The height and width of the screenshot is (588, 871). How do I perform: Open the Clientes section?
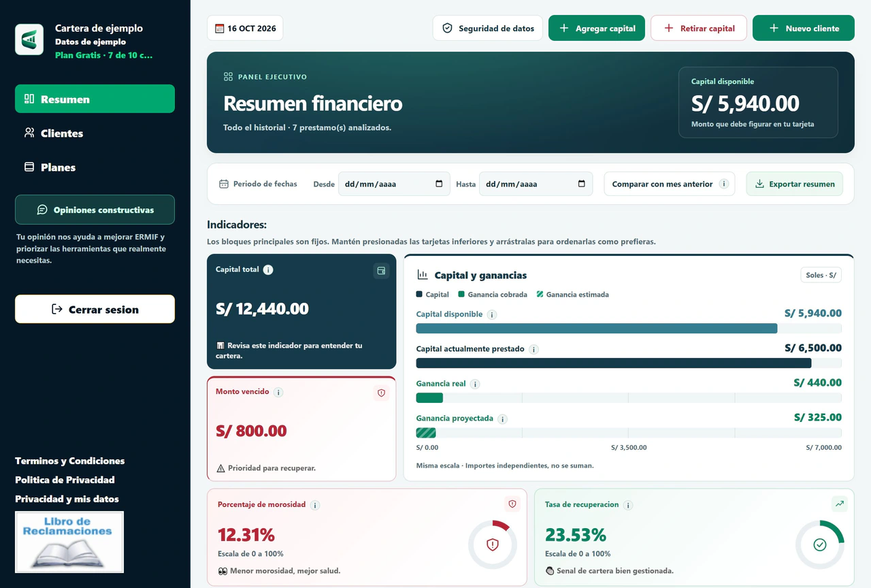coord(95,133)
